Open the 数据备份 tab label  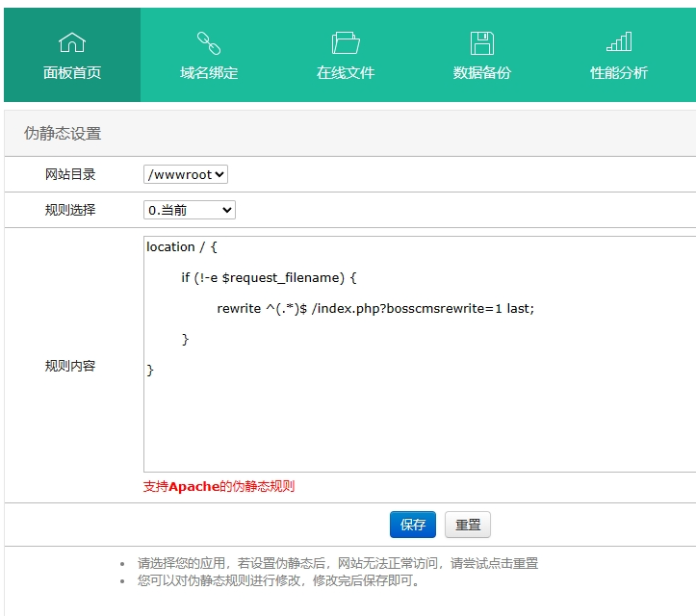(482, 73)
